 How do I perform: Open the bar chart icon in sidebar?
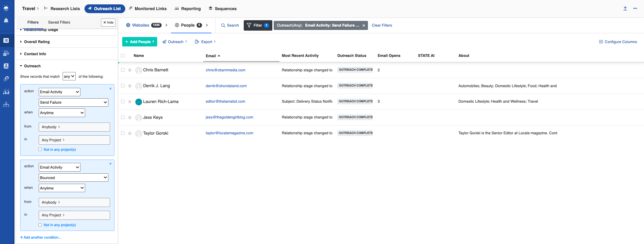click(x=6, y=92)
